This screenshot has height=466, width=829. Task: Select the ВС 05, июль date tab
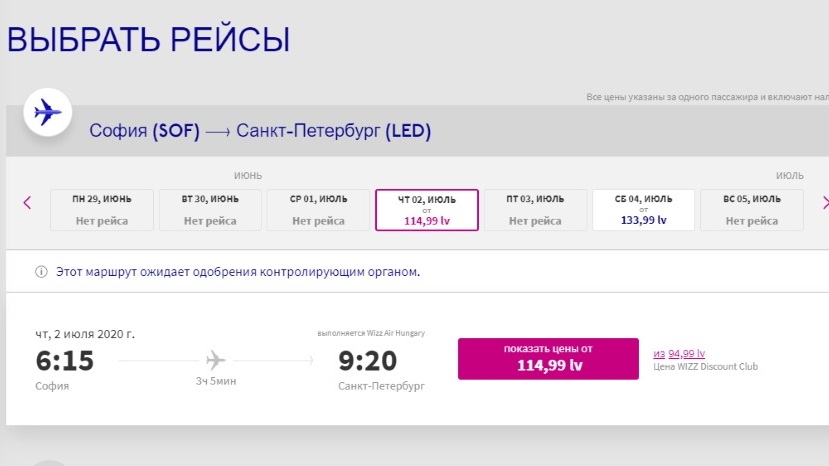tap(752, 210)
